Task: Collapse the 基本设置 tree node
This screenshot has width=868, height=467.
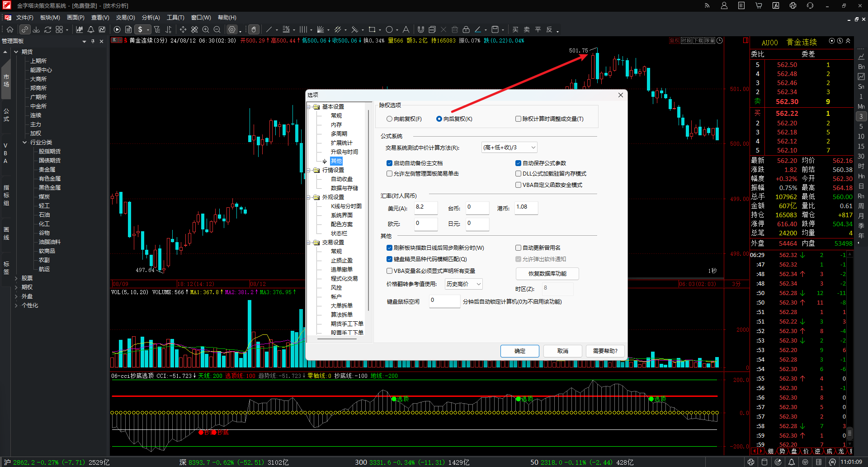Action: pyautogui.click(x=309, y=107)
